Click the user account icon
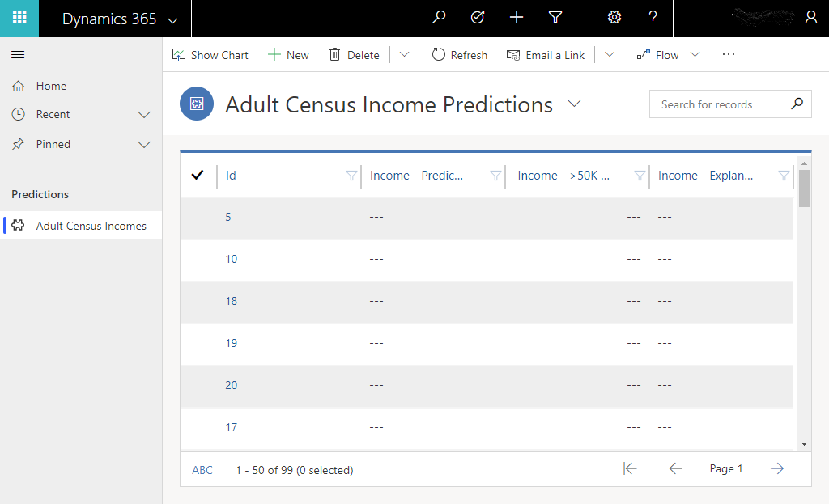Screen dimensions: 829x504 pyautogui.click(x=811, y=18)
